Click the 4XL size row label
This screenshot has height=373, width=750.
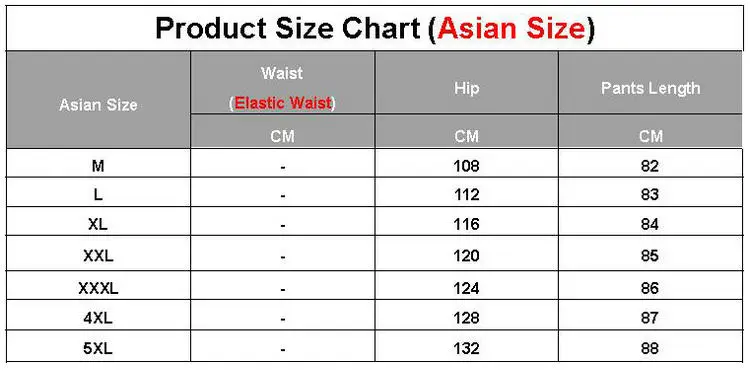click(x=98, y=318)
